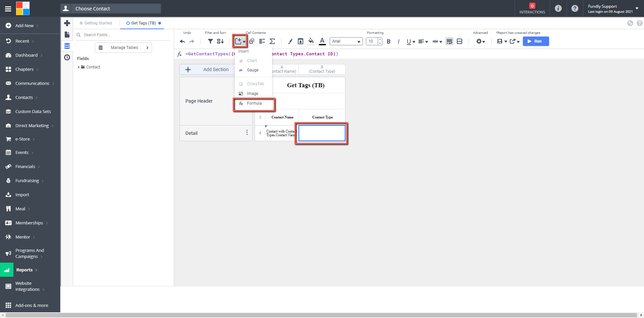Switch to the Get Tags (TB) tab
The image size is (644, 318).
click(x=143, y=23)
